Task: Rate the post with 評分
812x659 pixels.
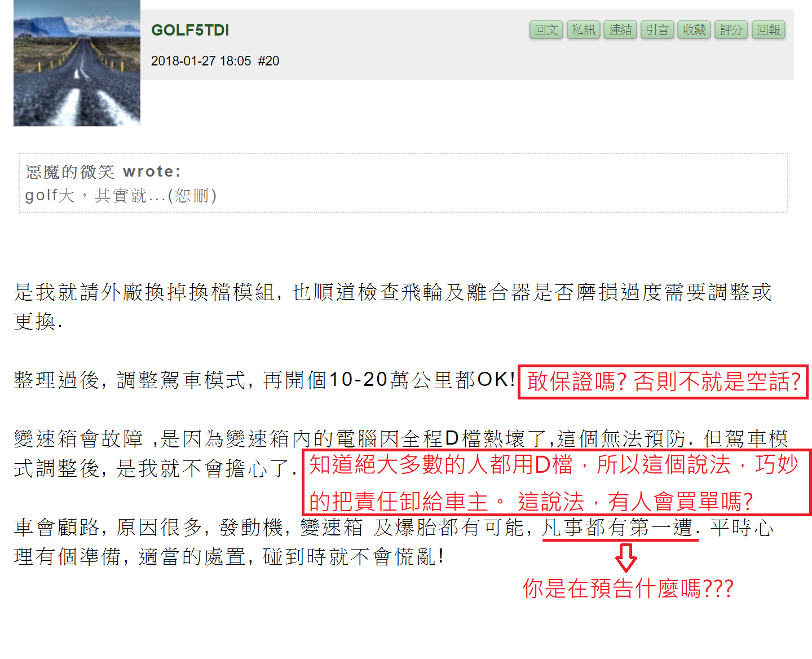Action: click(x=731, y=30)
